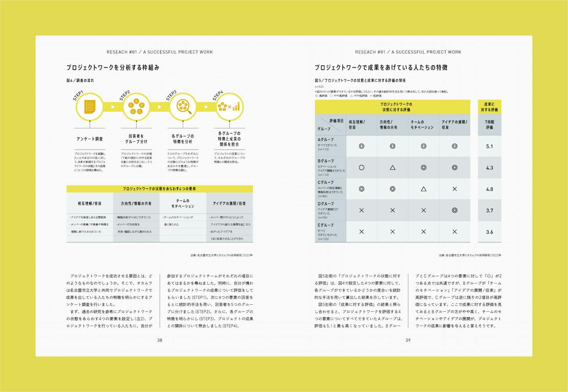Click the single circle in Bグループ row
This screenshot has width=568, height=392.
pos(361,168)
